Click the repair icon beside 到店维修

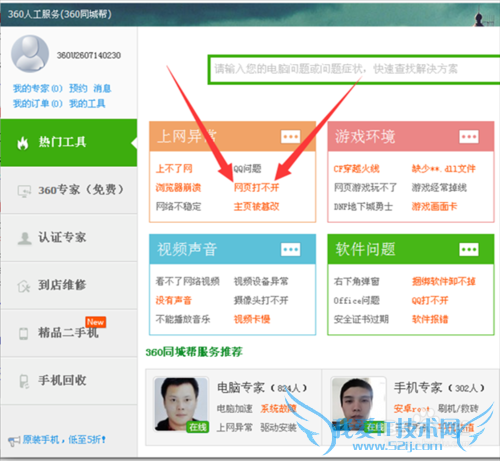pyautogui.click(x=24, y=286)
